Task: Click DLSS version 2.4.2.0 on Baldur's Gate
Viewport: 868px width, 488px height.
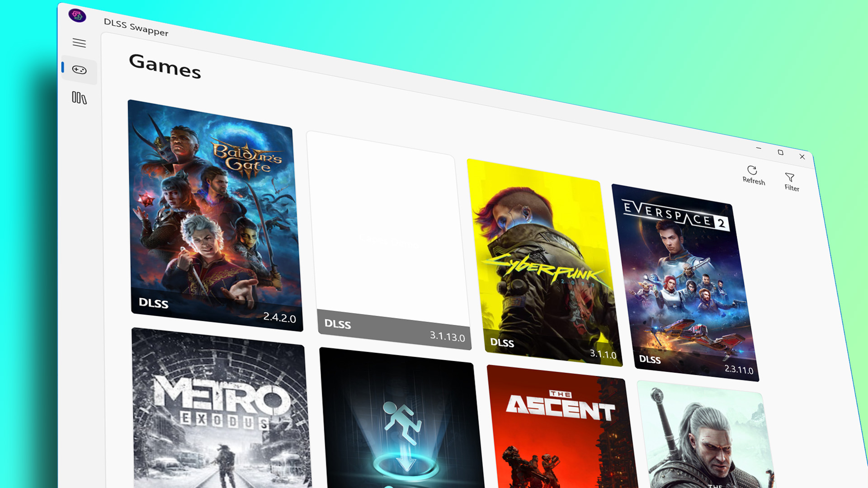Action: [x=279, y=317]
